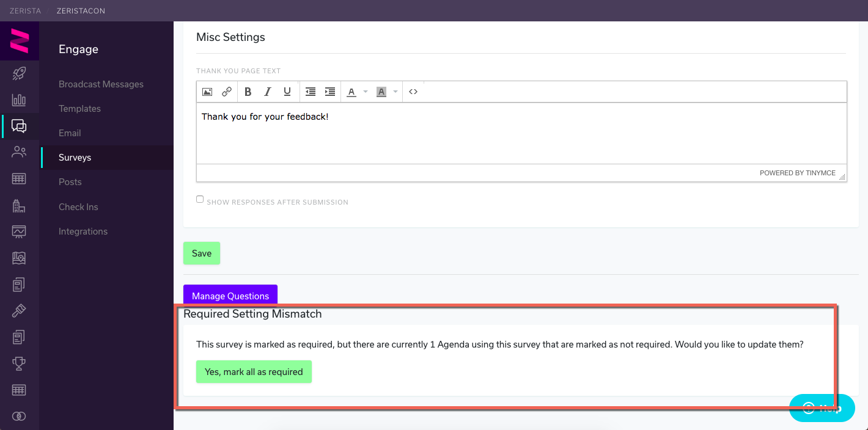Increase indent in the editor
Image resolution: width=868 pixels, height=430 pixels.
(330, 92)
